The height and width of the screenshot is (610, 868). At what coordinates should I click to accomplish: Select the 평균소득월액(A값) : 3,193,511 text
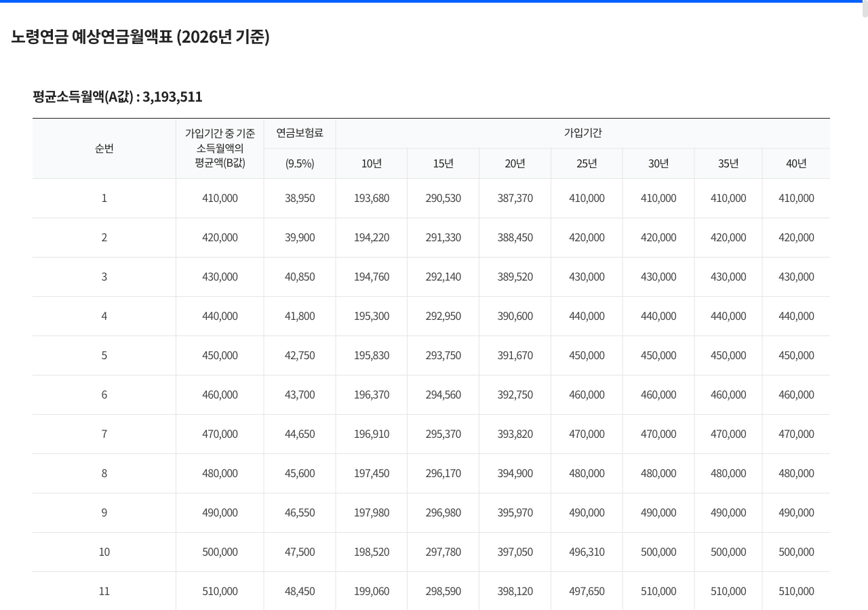[117, 96]
